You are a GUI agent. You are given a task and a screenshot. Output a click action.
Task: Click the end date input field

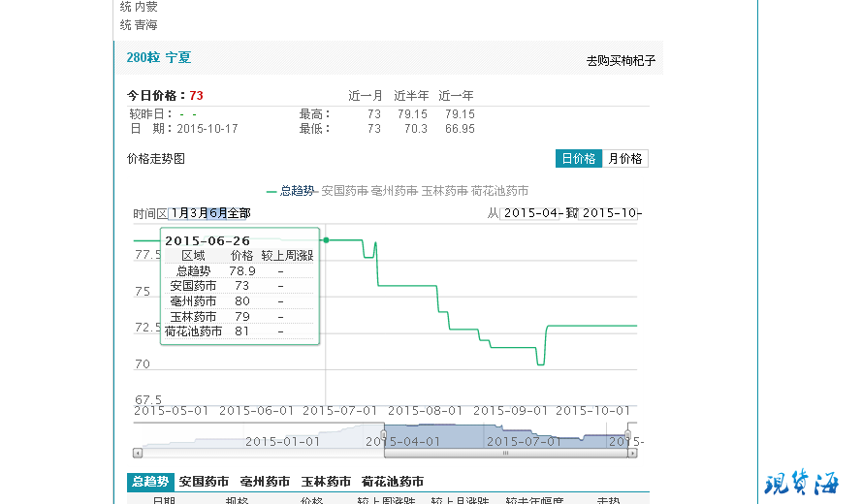pyautogui.click(x=611, y=213)
